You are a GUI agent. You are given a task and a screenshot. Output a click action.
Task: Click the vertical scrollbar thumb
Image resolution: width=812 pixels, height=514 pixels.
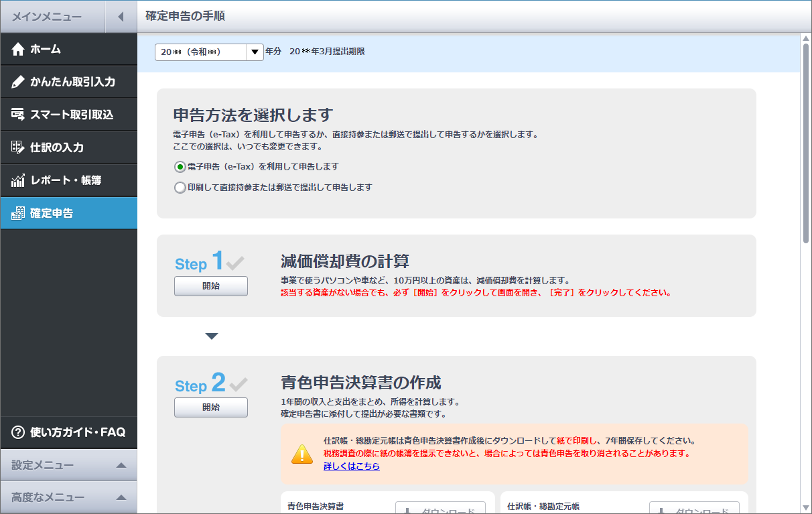806,141
